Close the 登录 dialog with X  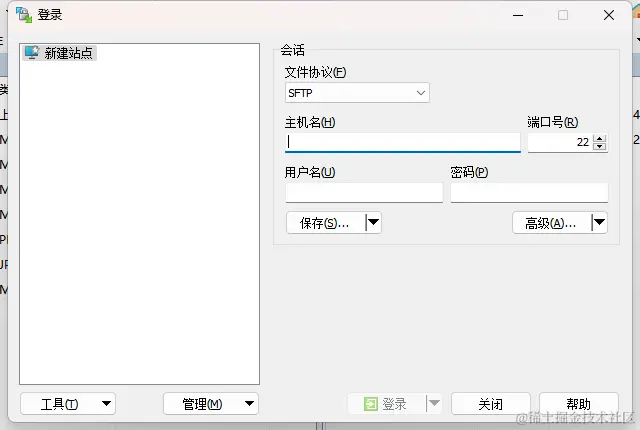609,16
